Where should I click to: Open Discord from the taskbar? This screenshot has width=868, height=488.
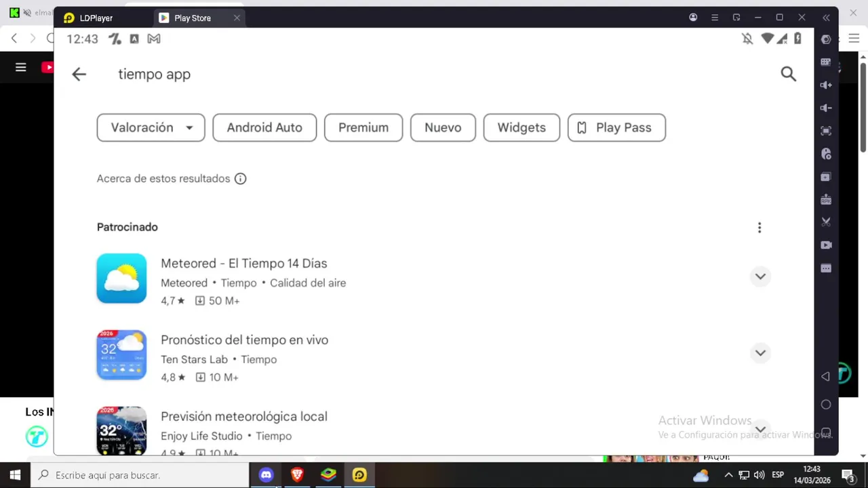pos(266,475)
